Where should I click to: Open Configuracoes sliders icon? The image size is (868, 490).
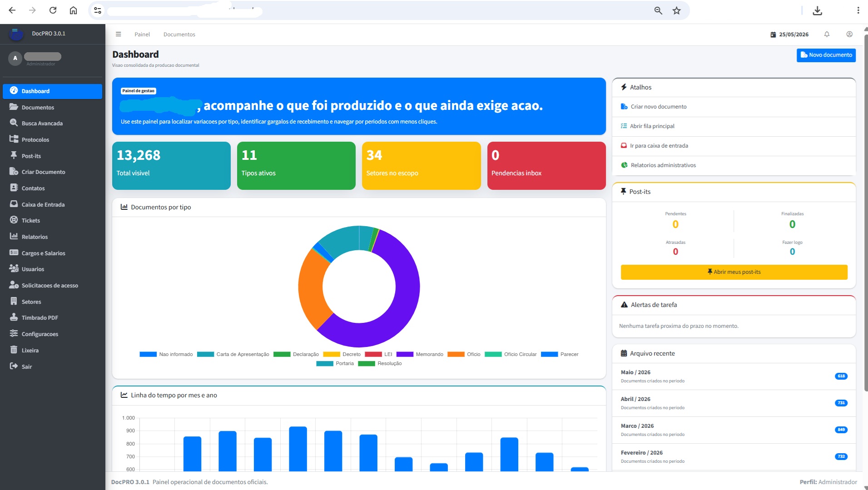click(x=14, y=333)
